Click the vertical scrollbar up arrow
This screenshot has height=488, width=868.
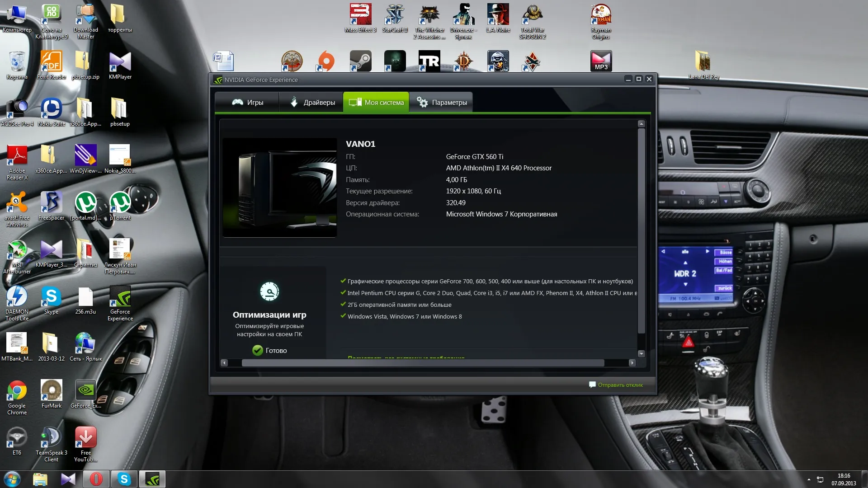[641, 124]
